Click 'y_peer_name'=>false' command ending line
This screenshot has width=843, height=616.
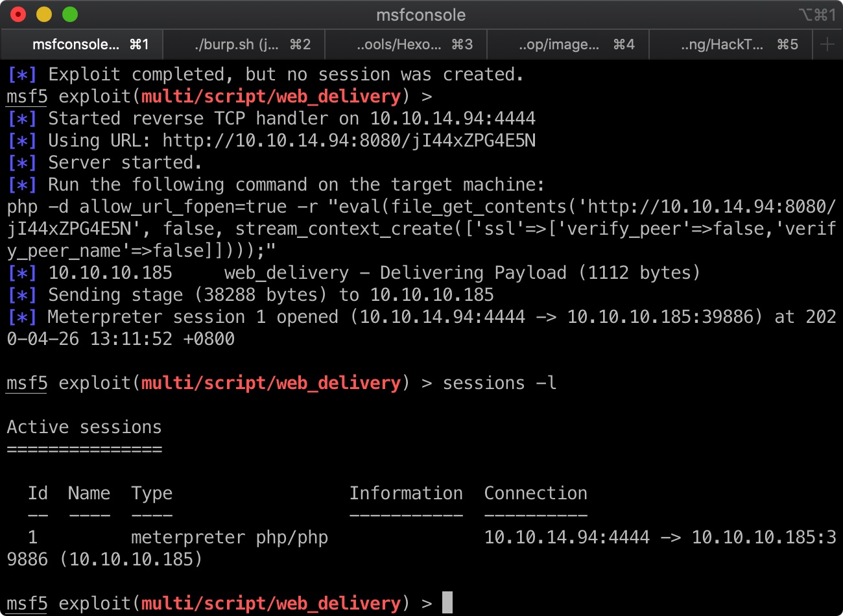[x=141, y=251]
